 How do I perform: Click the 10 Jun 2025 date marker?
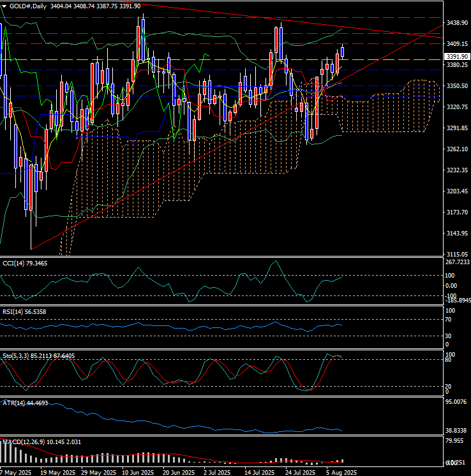[138, 473]
